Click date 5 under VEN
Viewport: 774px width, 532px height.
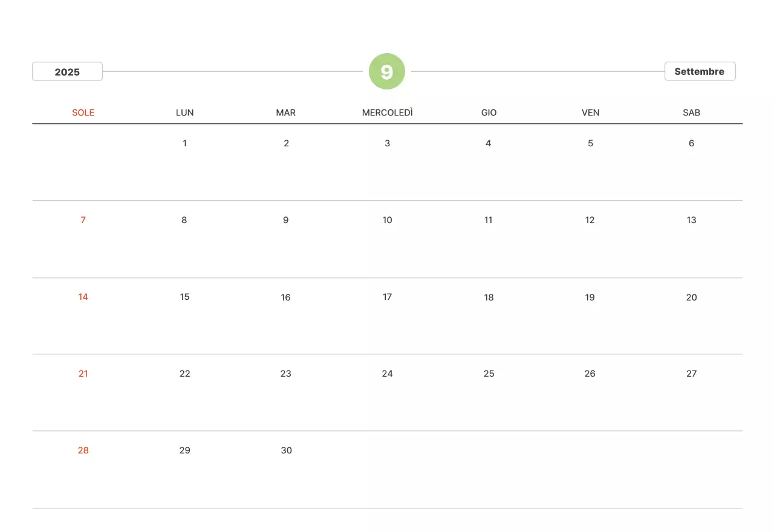coord(590,143)
